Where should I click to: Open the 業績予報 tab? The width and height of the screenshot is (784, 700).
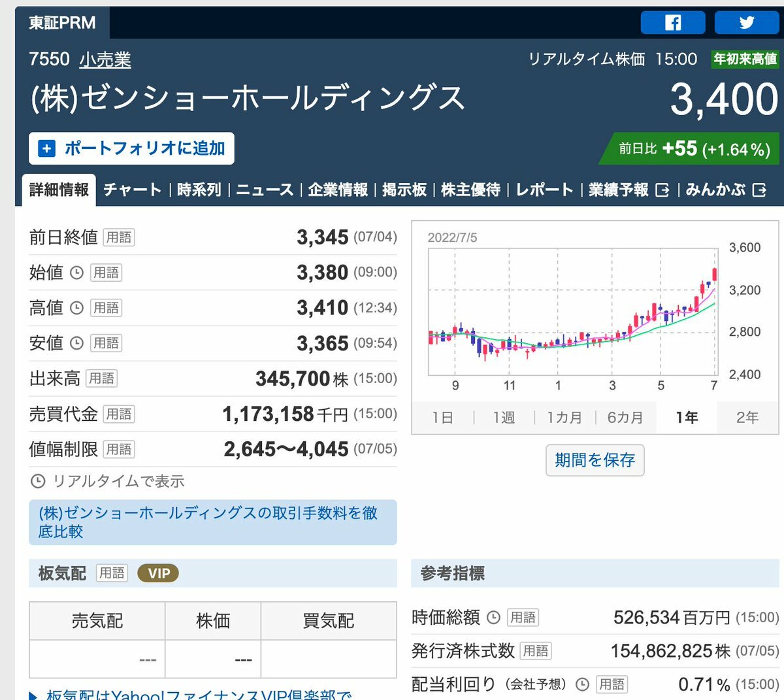click(619, 190)
